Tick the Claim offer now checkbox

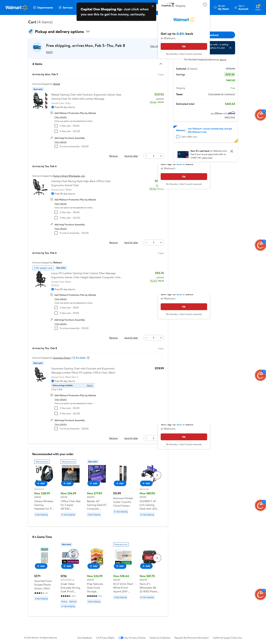[x=178, y=137]
